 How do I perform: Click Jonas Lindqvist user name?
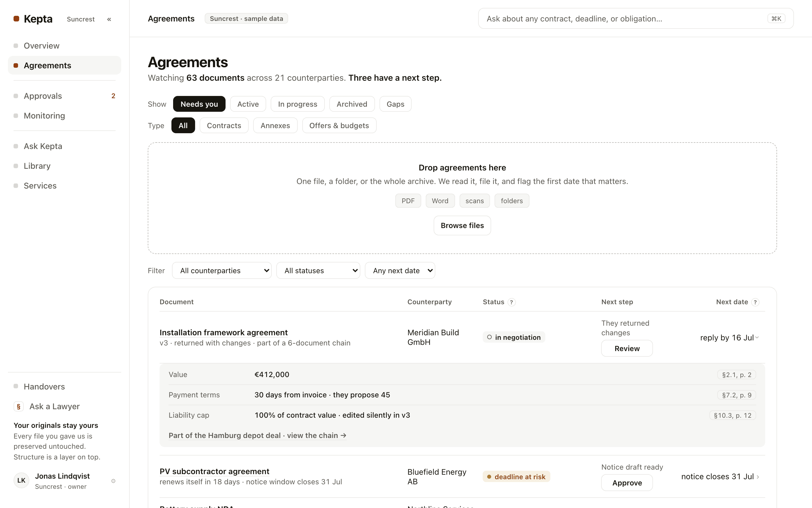[62, 476]
